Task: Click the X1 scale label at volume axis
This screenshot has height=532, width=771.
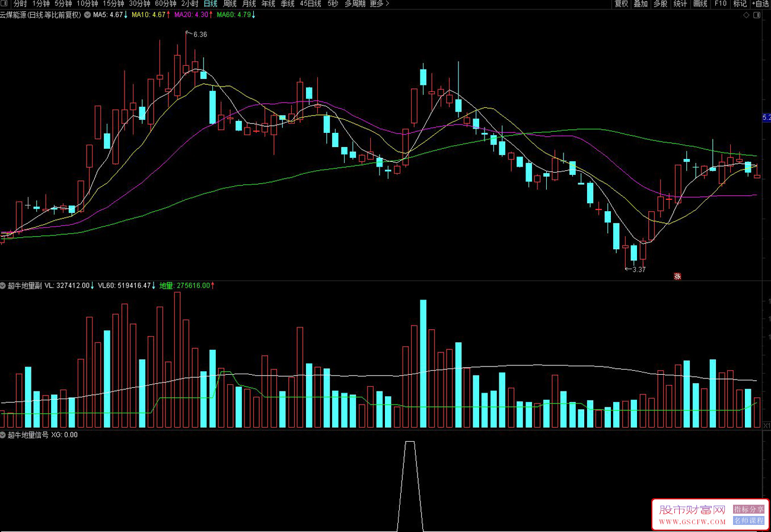Action: [766, 426]
